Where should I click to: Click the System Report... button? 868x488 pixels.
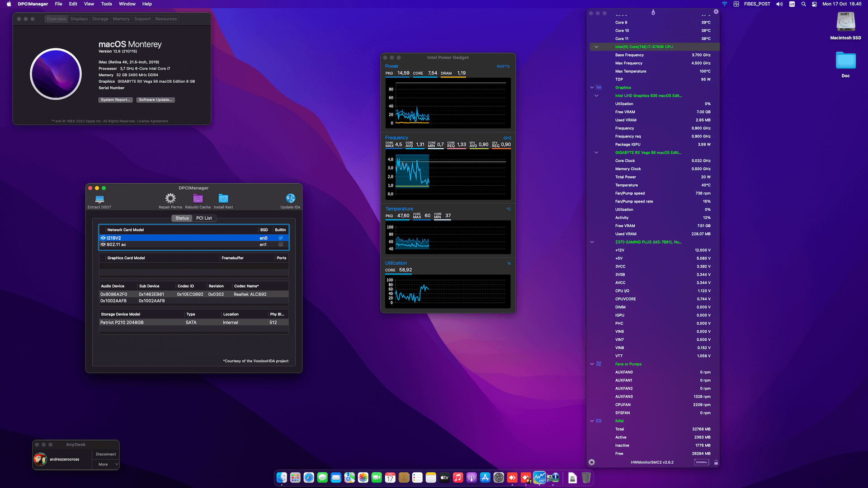(x=116, y=100)
